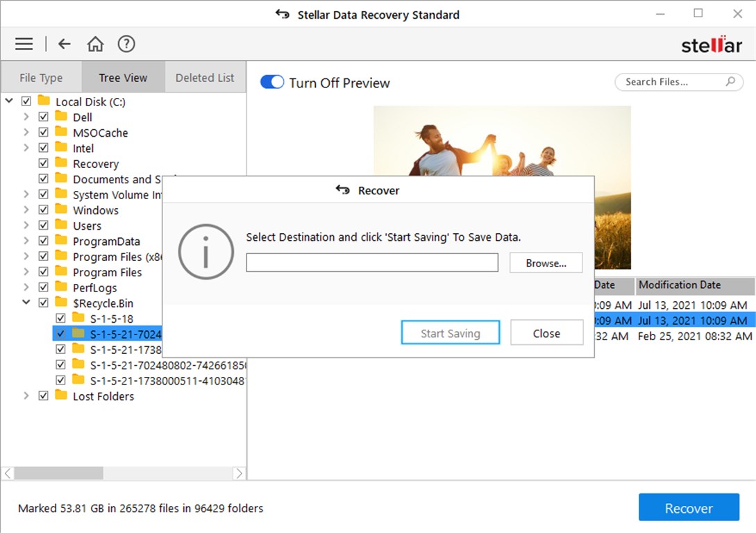Uncheck the Intel folder checkbox

[x=44, y=147]
